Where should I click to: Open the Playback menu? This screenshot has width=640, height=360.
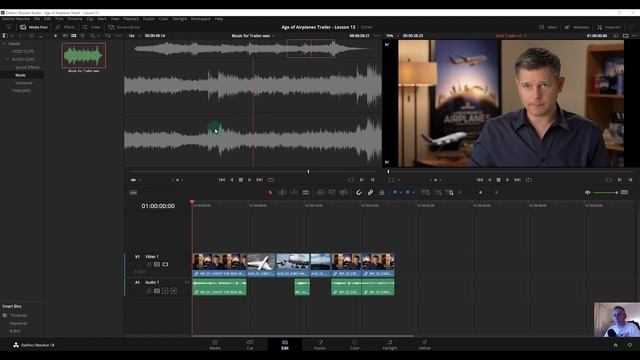tap(131, 19)
